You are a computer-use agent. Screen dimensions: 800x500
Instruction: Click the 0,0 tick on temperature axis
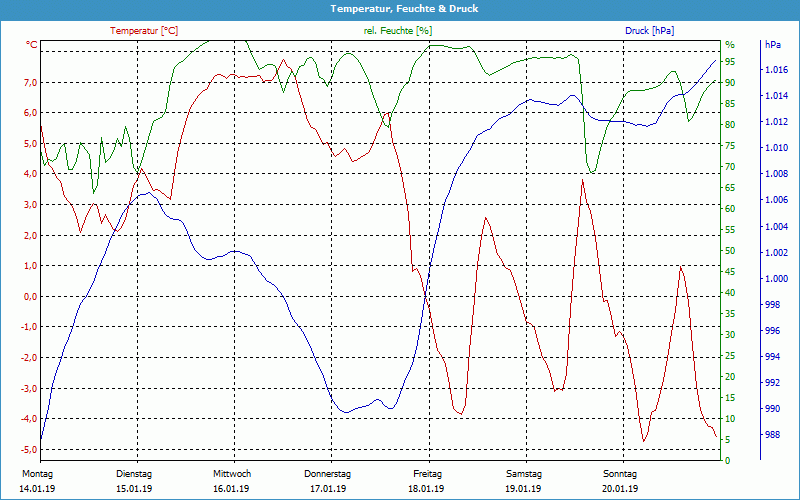30,297
